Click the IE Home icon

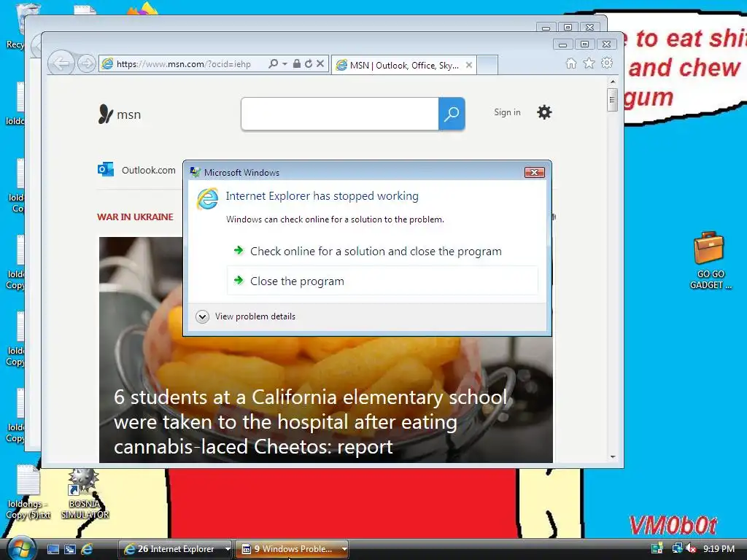pos(570,63)
